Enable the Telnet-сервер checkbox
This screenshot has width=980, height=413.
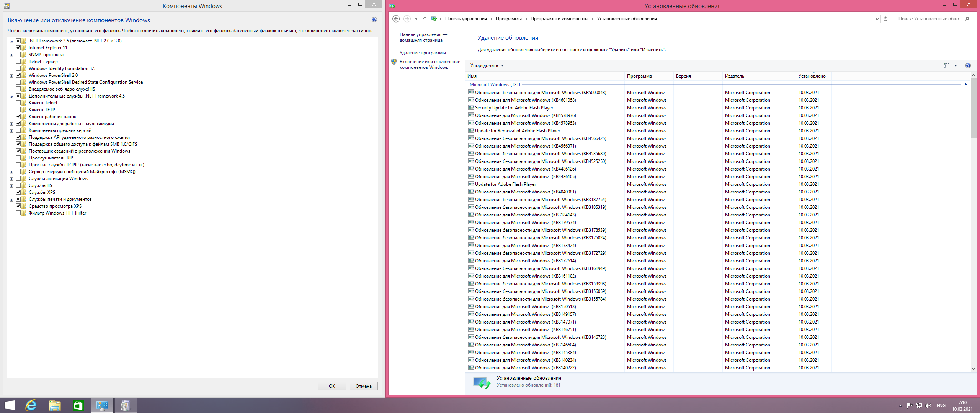tap(18, 62)
